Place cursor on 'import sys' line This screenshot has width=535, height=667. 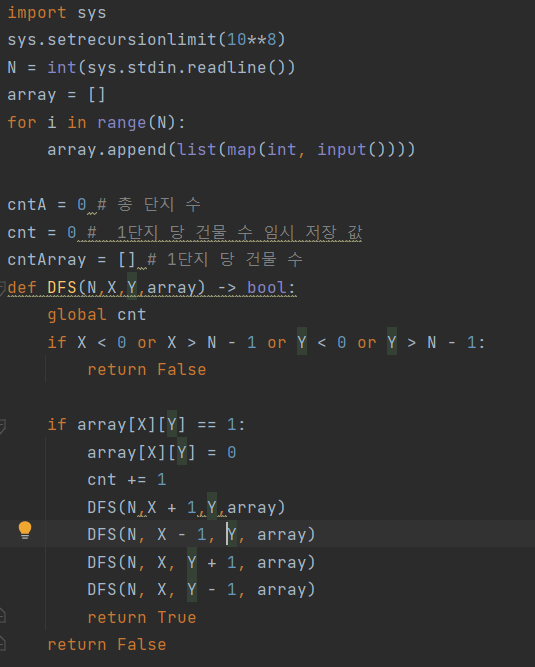pyautogui.click(x=57, y=13)
